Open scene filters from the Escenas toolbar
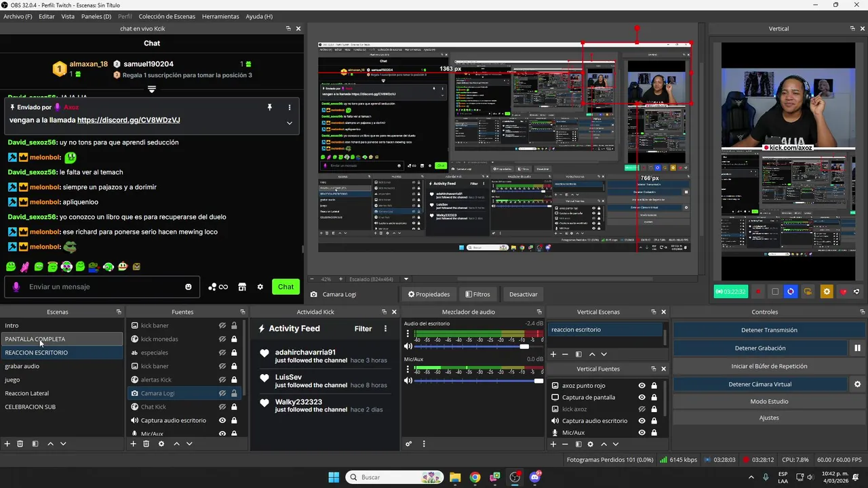 [x=35, y=444]
